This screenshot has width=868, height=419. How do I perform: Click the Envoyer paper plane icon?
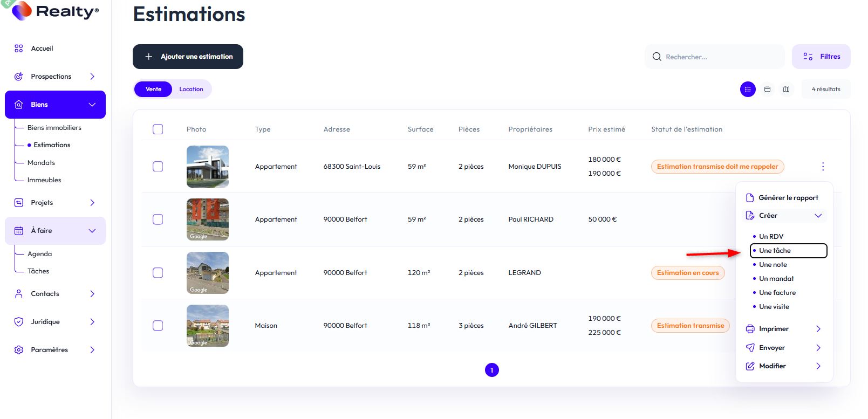[x=750, y=348]
